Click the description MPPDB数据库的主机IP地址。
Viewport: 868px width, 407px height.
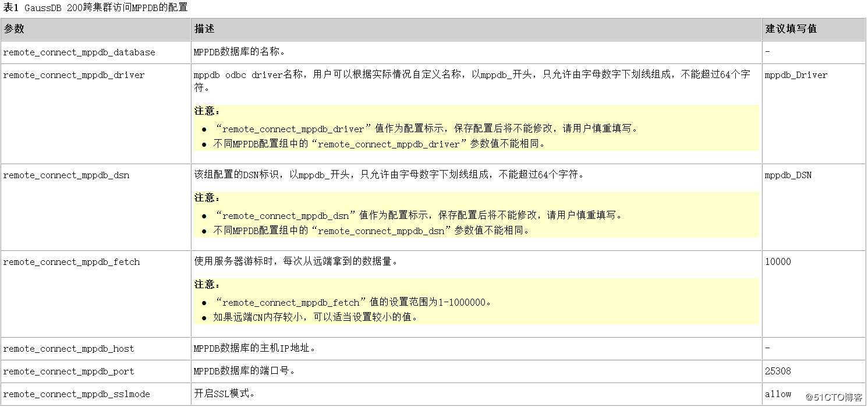pyautogui.click(x=255, y=348)
